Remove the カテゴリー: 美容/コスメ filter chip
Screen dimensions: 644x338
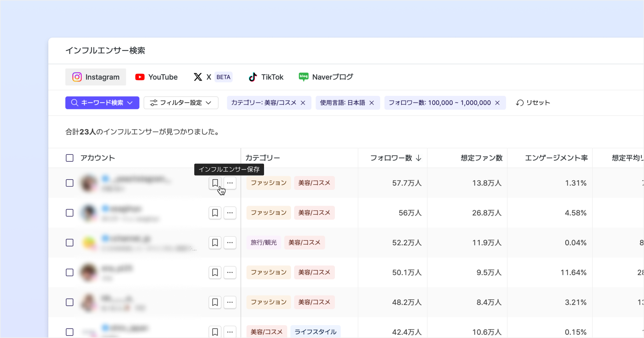pyautogui.click(x=303, y=103)
